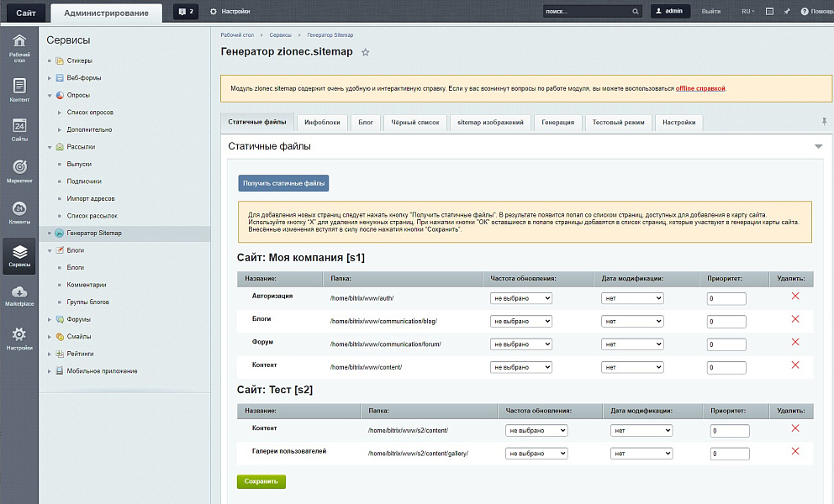This screenshot has width=834, height=504.
Task: Click the Получить статичные файлы button
Action: pyautogui.click(x=283, y=183)
